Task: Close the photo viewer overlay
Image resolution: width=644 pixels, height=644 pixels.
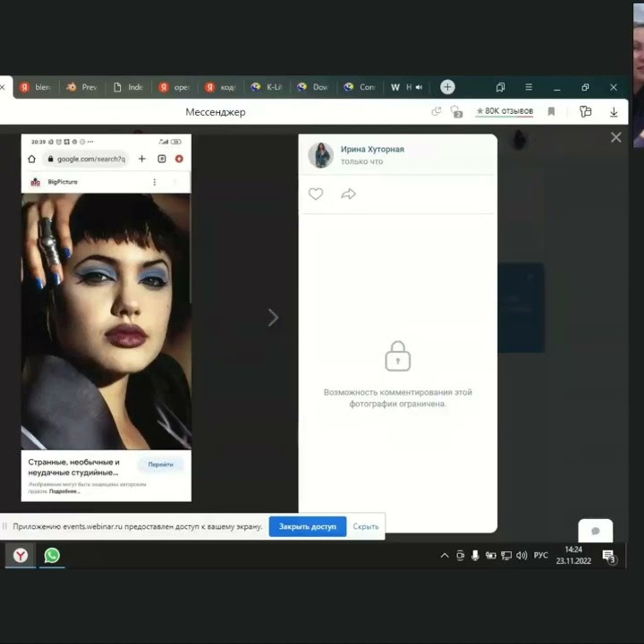Action: pos(616,137)
